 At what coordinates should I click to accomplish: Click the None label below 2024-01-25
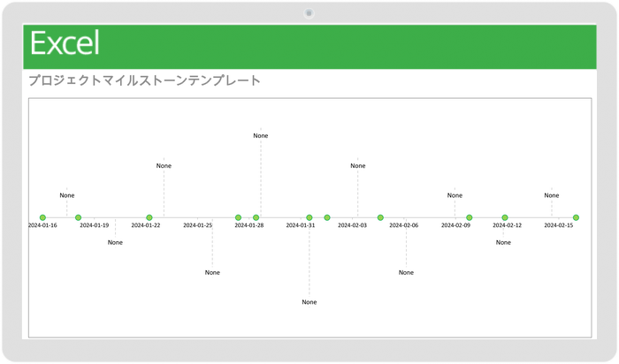pos(212,272)
